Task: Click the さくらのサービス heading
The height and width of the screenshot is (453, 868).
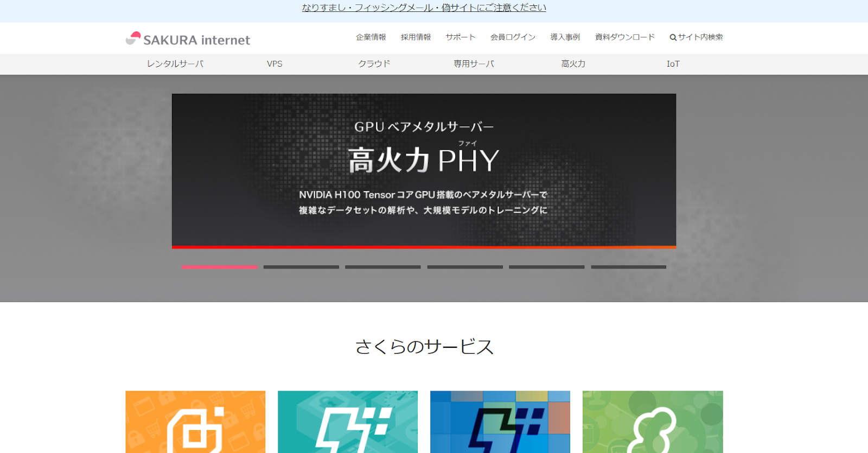Action: pos(424,347)
